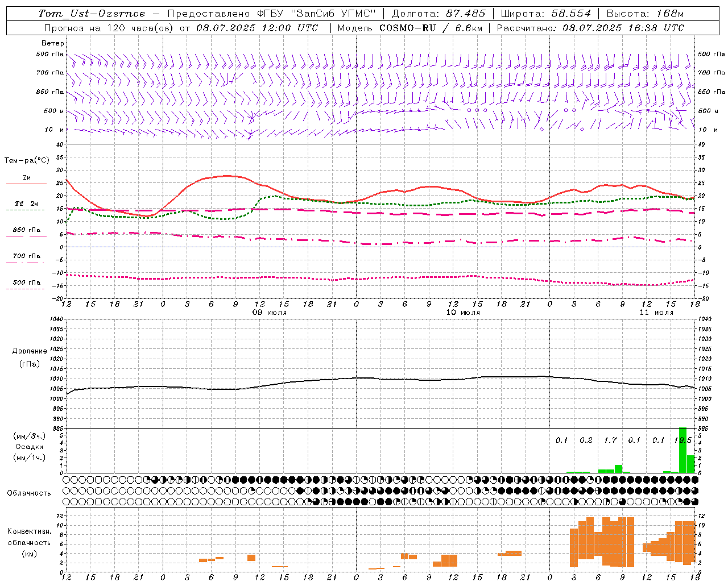Screen dimensions: 728x582
Task: Click the Ветер wind panel label
Action: pos(53,43)
